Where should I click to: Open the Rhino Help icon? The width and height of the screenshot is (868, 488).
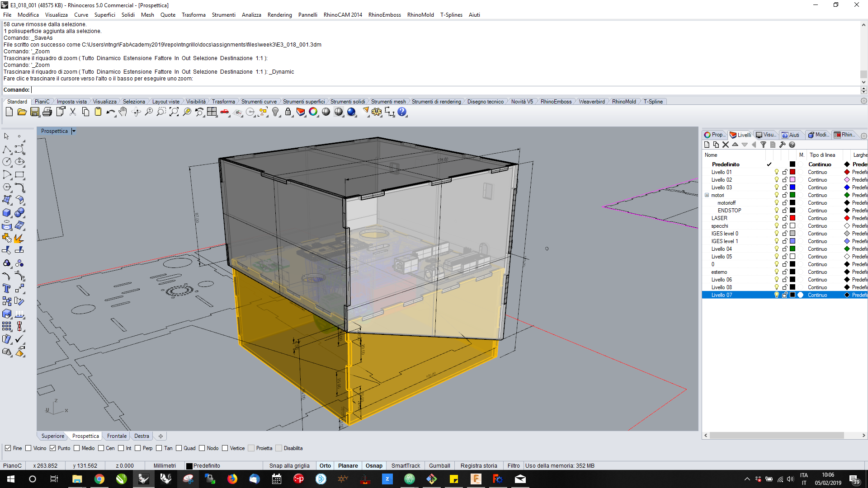(x=402, y=112)
